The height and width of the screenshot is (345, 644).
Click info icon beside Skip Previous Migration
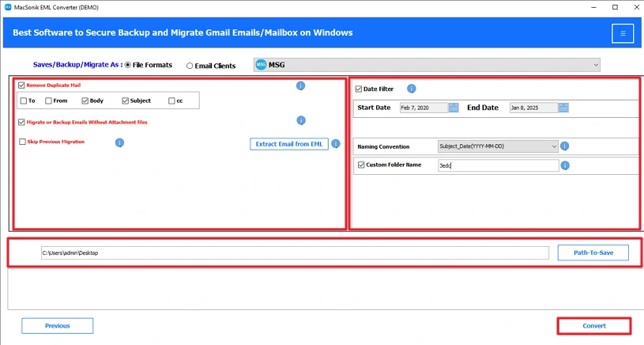[119, 142]
